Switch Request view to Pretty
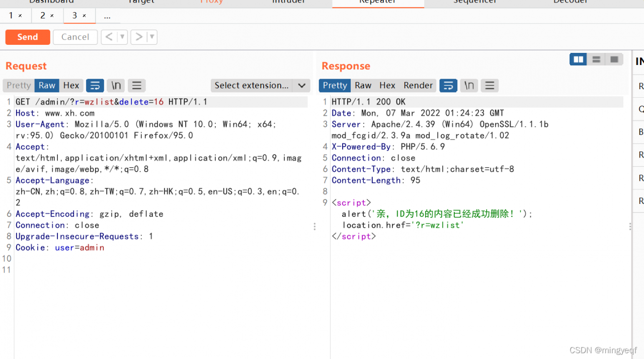The image size is (644, 359). 19,86
